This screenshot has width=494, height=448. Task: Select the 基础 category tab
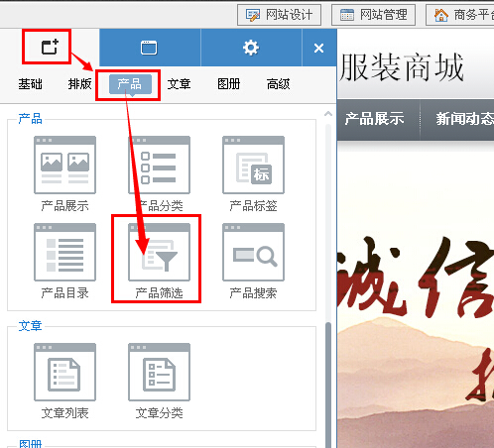tap(30, 84)
